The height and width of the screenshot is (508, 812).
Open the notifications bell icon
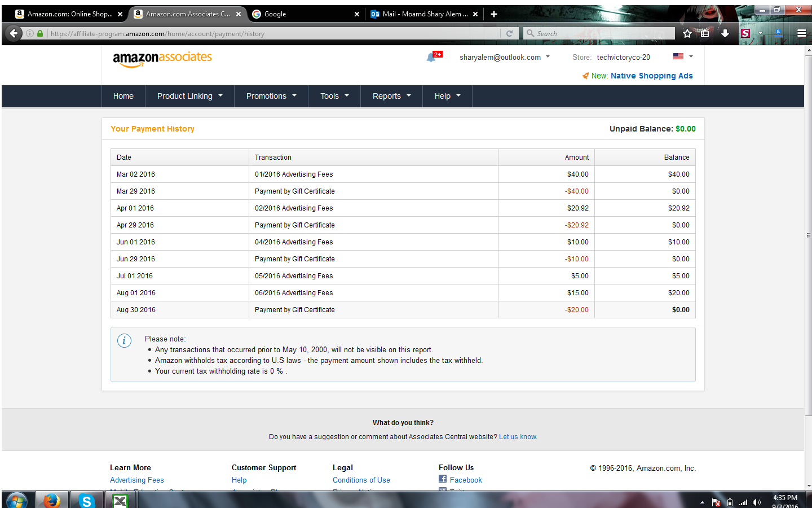click(432, 57)
